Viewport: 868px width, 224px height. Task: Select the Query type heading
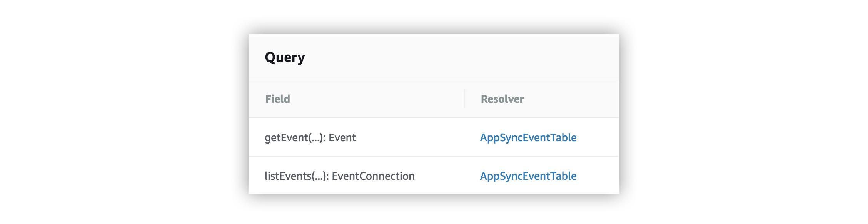point(285,57)
